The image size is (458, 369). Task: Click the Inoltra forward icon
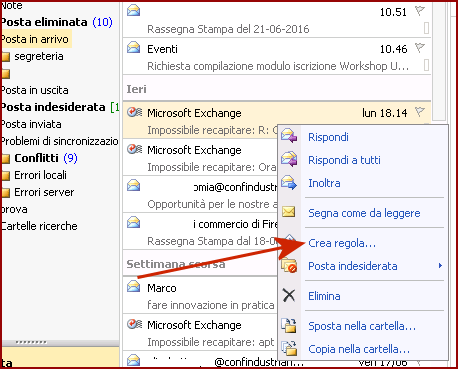pyautogui.click(x=289, y=183)
